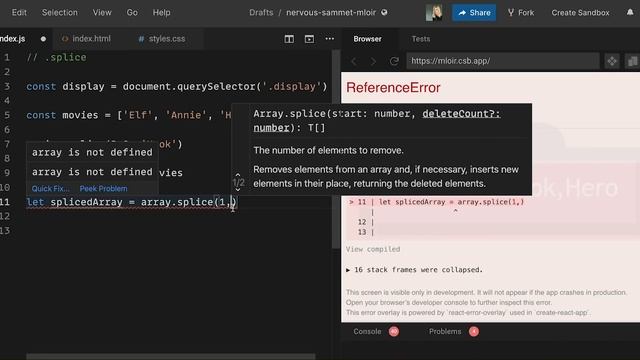
Task: Expand the 16 collapsed stack frames
Action: pos(414,270)
